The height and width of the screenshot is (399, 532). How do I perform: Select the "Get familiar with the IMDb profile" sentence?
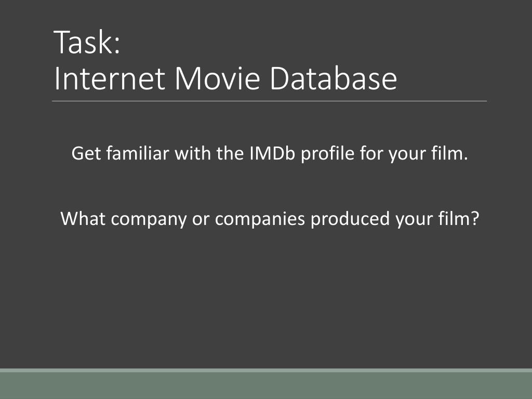(269, 154)
